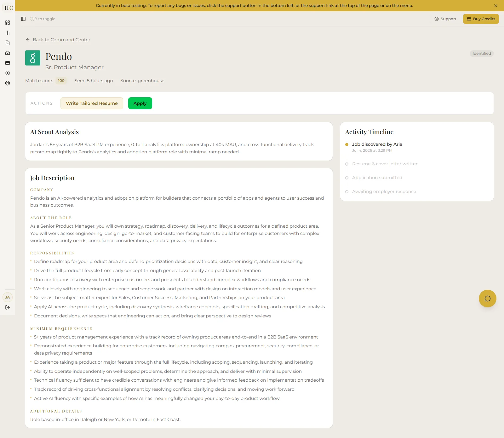
Task: Click the 'Define roadmap for your product area' bullet
Action: pyautogui.click(x=168, y=261)
